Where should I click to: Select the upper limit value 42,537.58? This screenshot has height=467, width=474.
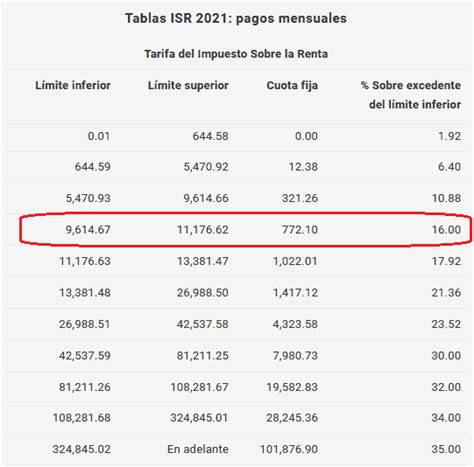(x=203, y=324)
